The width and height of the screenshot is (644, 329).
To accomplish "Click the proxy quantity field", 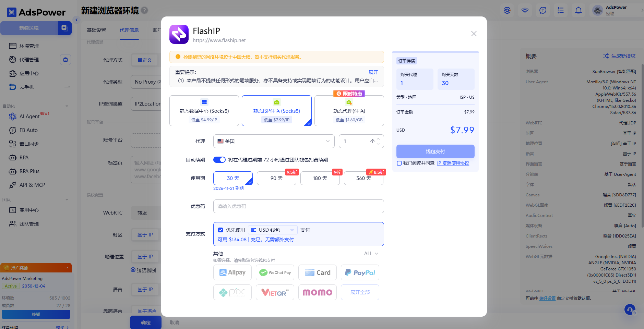I will [361, 141].
